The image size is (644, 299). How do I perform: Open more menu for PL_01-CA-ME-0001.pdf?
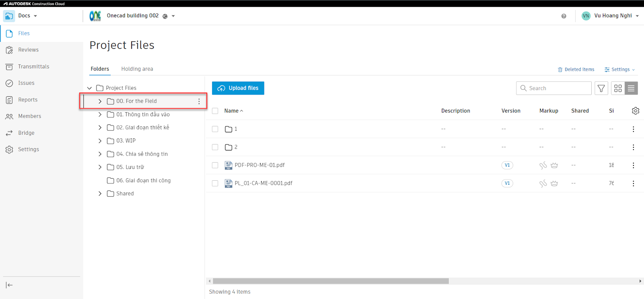[633, 184]
